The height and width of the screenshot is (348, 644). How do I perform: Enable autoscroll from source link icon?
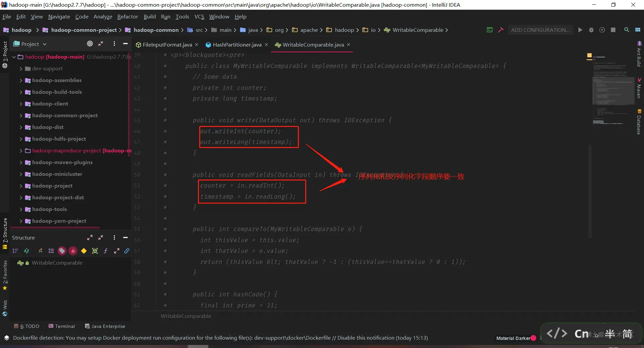[x=127, y=251]
